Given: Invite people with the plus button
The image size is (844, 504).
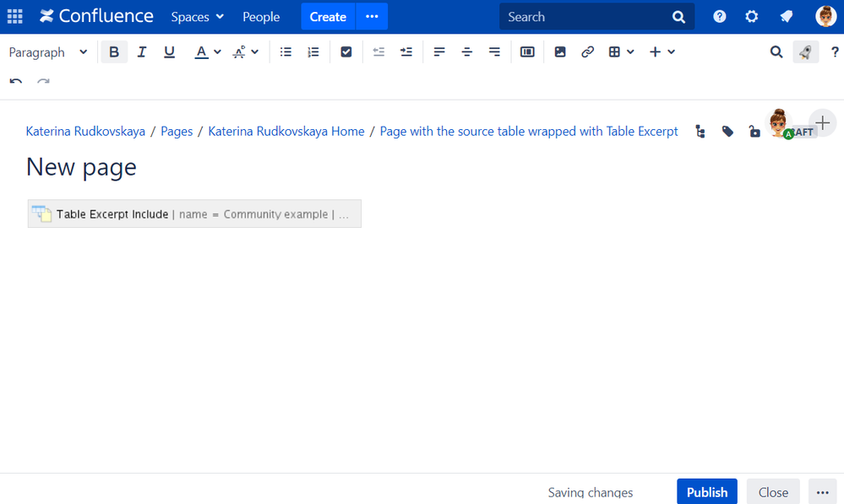Looking at the screenshot, I should tap(823, 123).
